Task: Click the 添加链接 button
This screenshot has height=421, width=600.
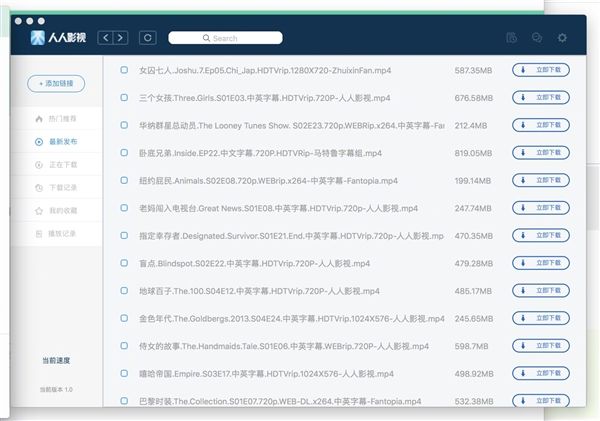Action: [56, 83]
